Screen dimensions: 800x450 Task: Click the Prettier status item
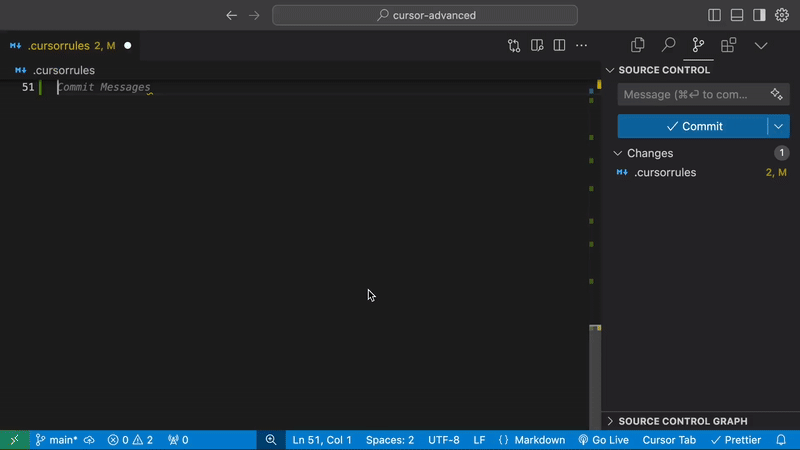tap(736, 440)
